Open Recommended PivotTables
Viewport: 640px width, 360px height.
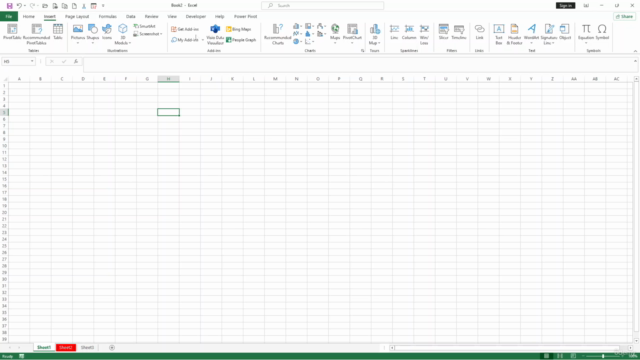[36, 34]
